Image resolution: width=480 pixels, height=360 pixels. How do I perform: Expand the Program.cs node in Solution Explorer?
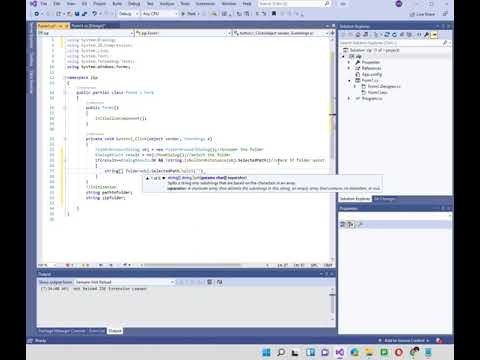(349, 98)
